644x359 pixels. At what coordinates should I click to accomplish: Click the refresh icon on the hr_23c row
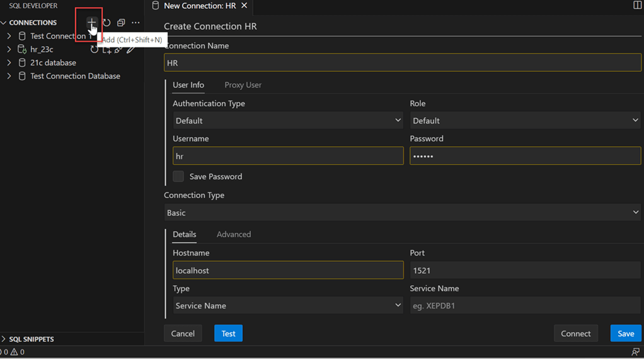point(95,49)
